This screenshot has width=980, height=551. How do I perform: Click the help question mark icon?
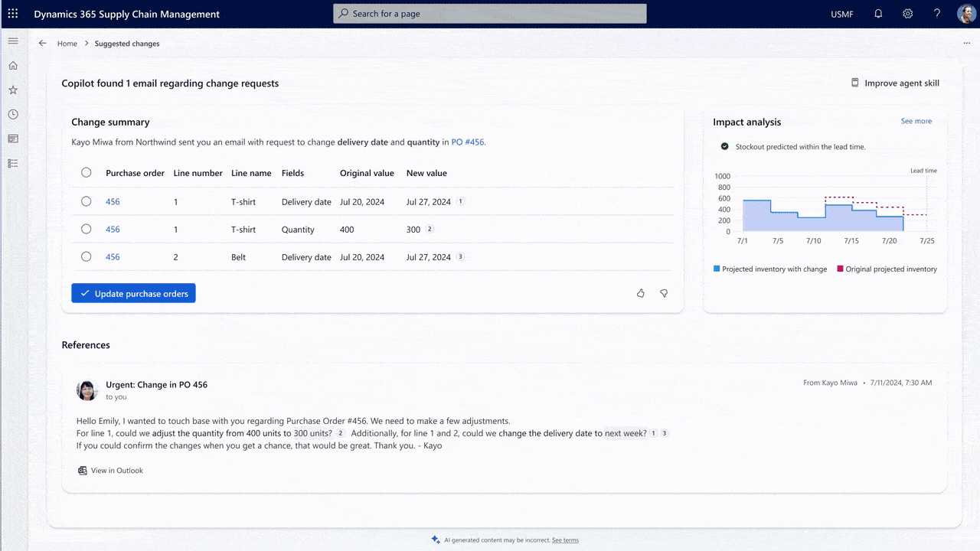(x=937, y=14)
